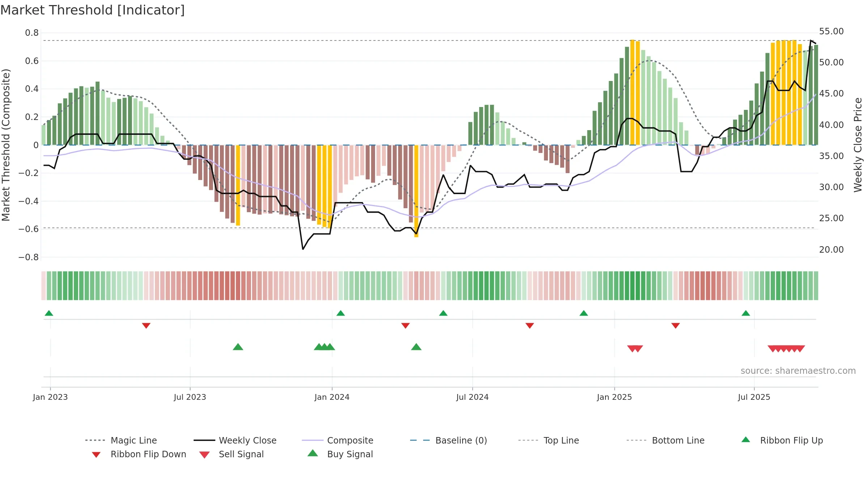
Task: Toggle the Composite legend entry
Action: tap(337, 440)
